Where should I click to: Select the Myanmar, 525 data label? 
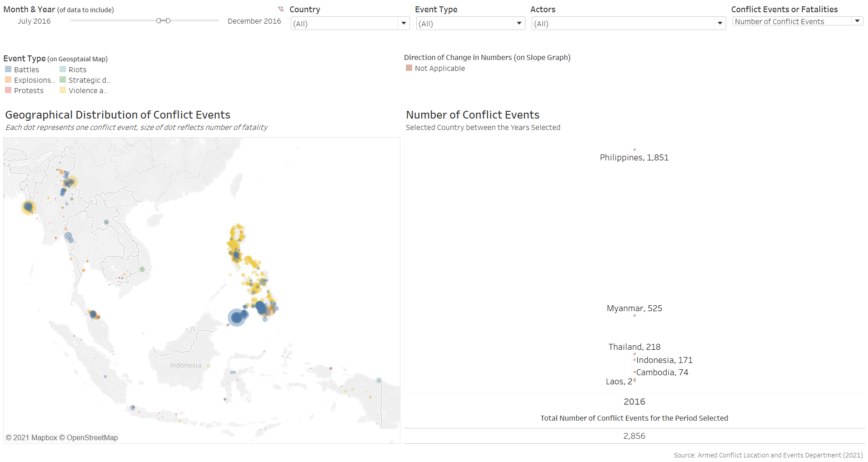634,308
